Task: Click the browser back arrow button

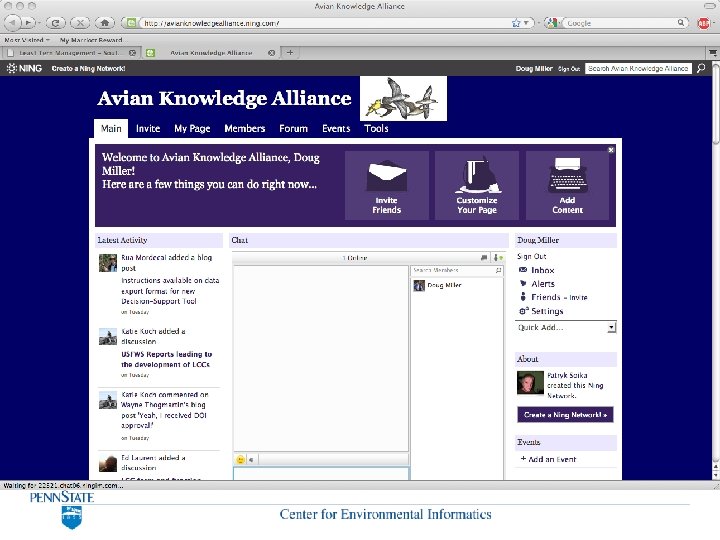Action: 12,22
